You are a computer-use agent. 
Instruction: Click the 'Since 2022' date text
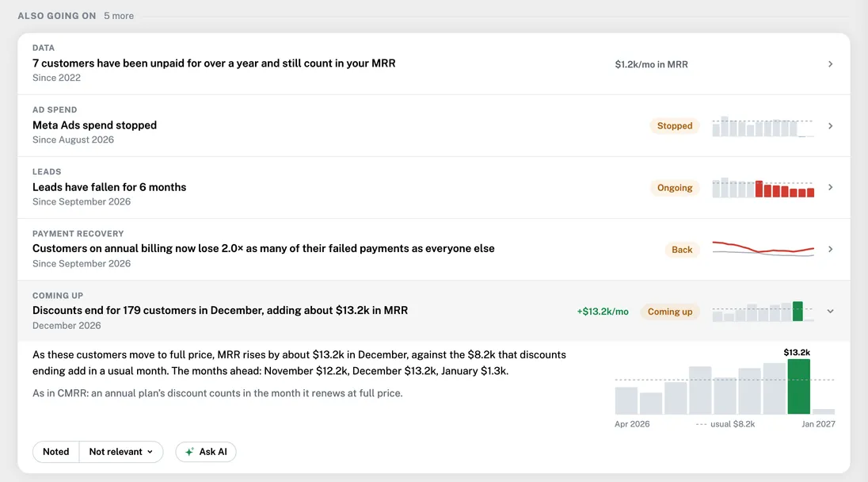click(x=56, y=78)
